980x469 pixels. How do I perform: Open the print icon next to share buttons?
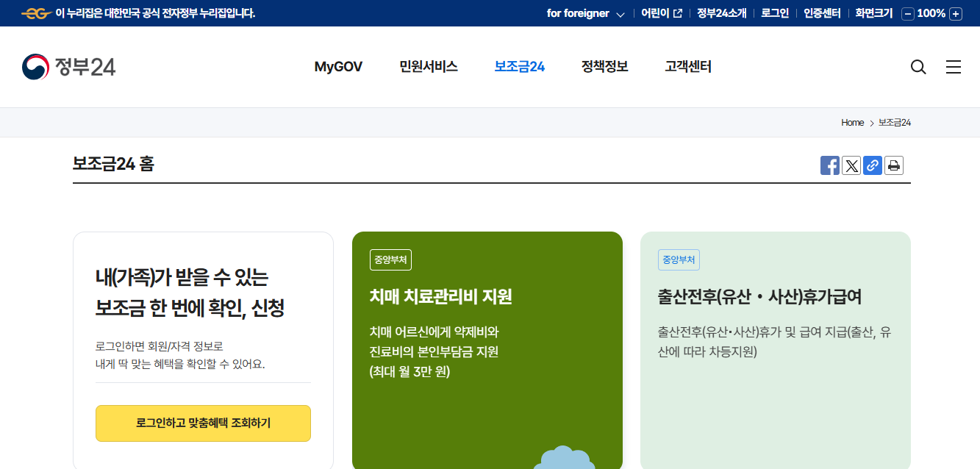click(x=893, y=165)
